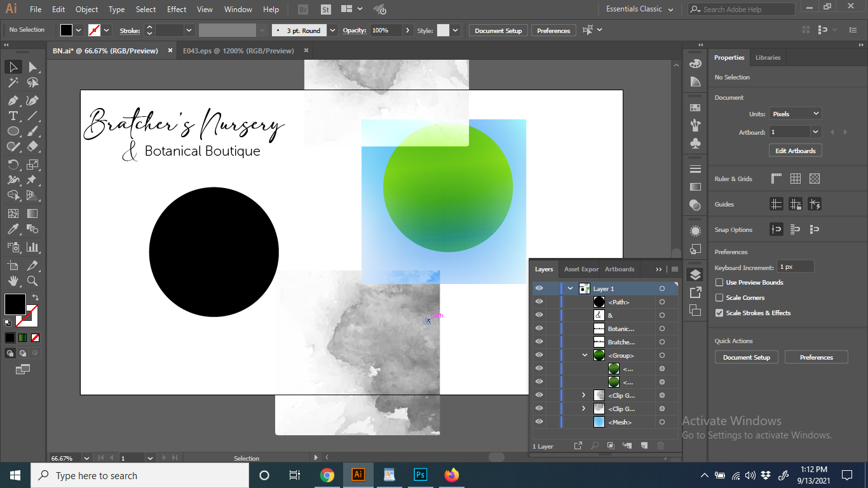The image size is (868, 488).
Task: Choose the Zoom tool
Action: pos(32,281)
